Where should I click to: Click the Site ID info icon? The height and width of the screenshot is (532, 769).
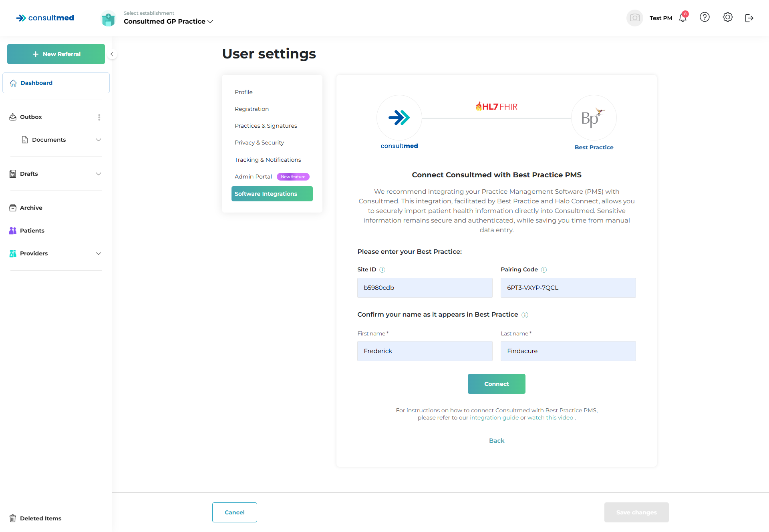[382, 270]
